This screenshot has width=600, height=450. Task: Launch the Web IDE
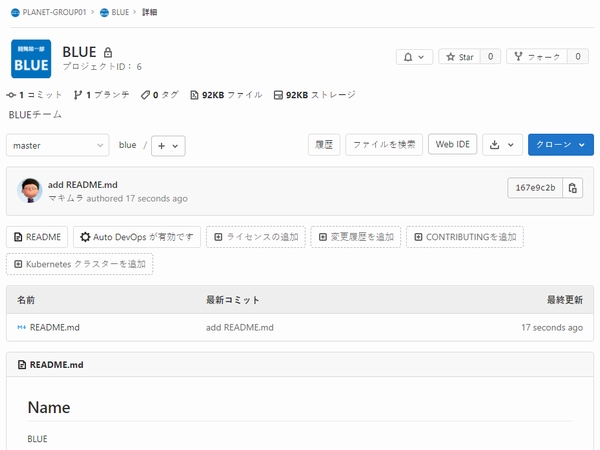tap(452, 144)
